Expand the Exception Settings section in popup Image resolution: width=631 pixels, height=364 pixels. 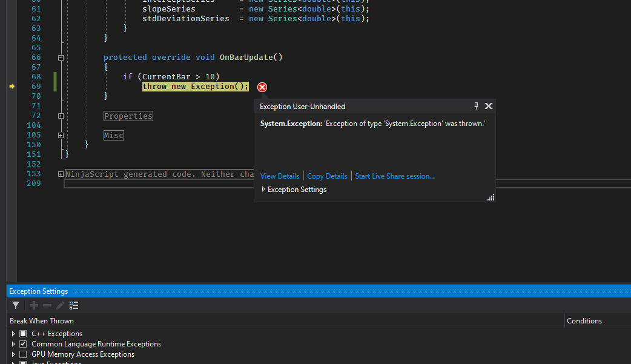(263, 190)
